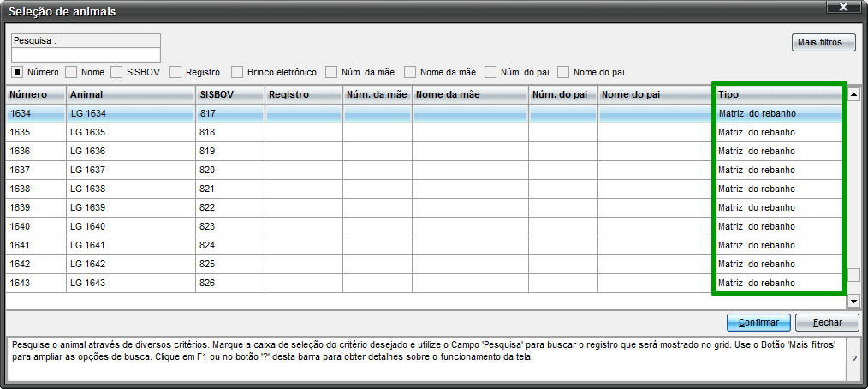Select the LG 1643 animal cell
Screen dimensions: 868x389
[x=131, y=283]
